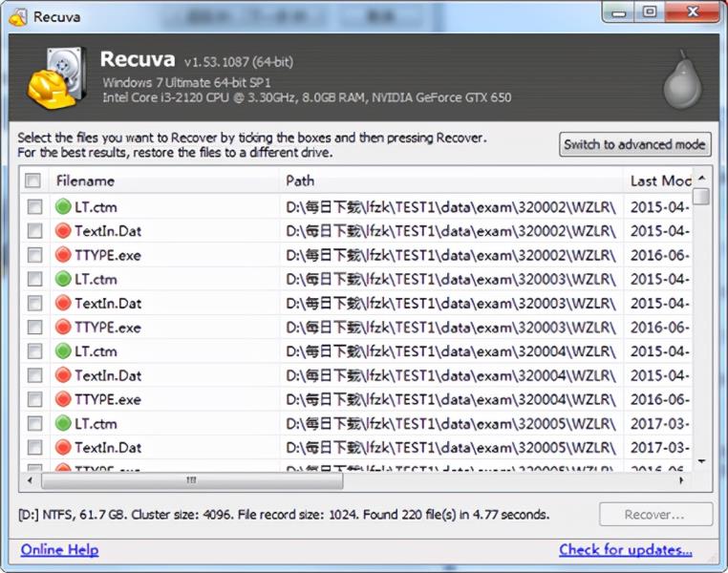Tick the select-all checkbox beside Filename header
This screenshot has width=728, height=573.
(x=33, y=180)
